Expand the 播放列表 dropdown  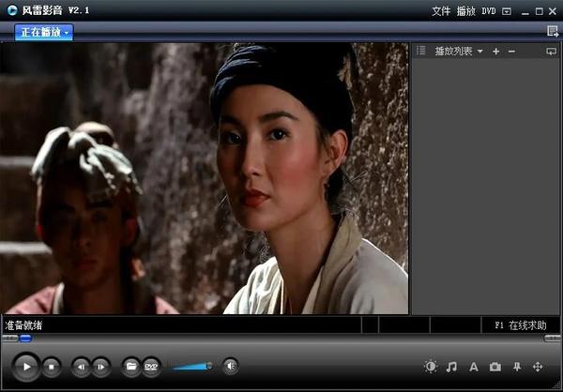(x=459, y=52)
